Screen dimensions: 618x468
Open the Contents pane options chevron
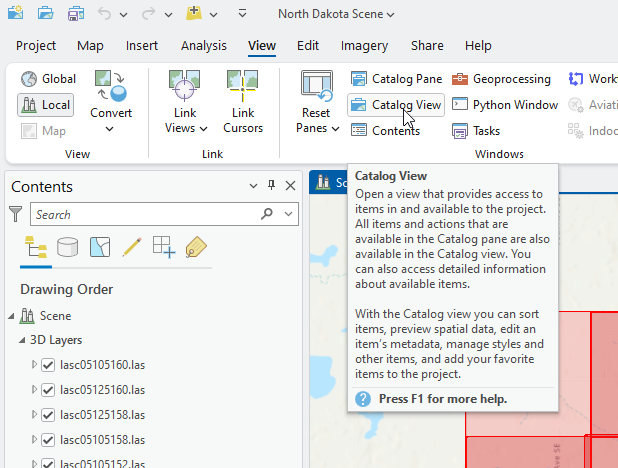point(253,186)
